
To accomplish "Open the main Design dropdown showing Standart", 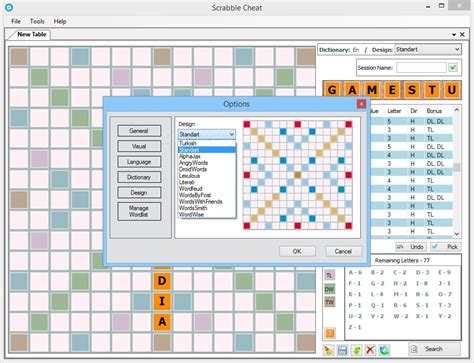I will click(428, 49).
